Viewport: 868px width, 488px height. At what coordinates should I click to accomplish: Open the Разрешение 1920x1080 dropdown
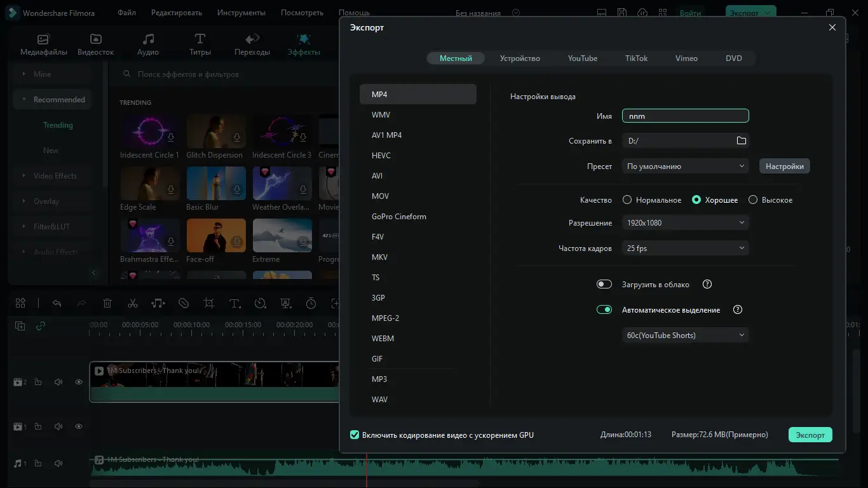pyautogui.click(x=685, y=223)
